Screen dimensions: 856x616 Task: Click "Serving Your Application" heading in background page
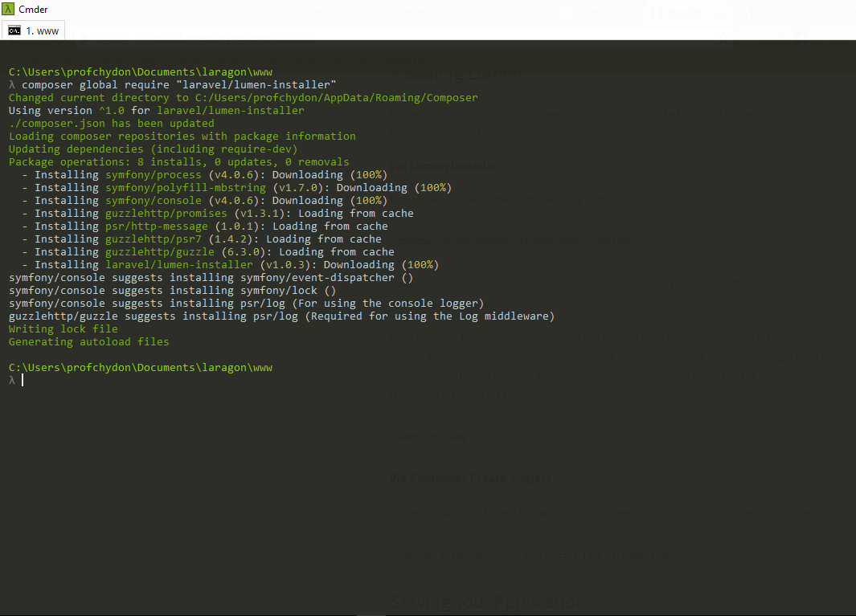coord(488,602)
